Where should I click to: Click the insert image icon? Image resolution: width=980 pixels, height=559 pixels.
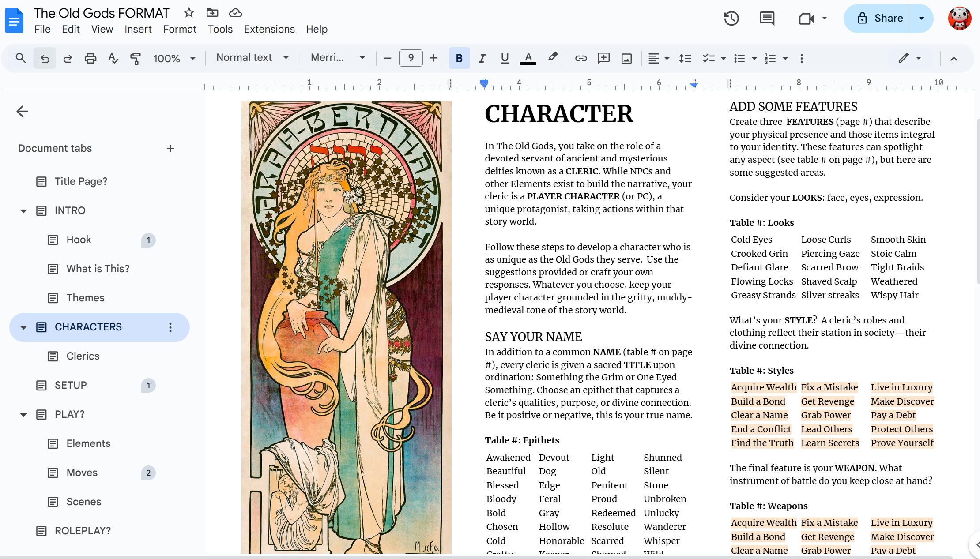[626, 58]
